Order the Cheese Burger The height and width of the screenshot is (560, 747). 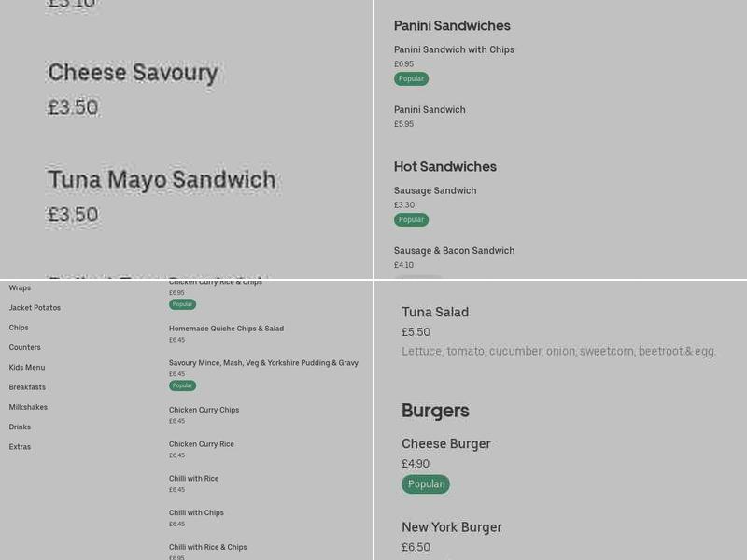click(x=446, y=443)
